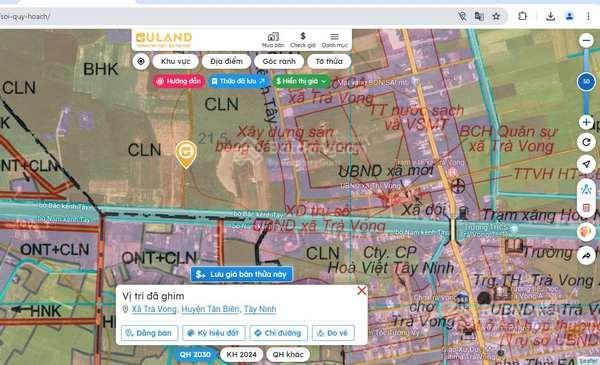Click the Đo vẽ drawing button

[x=333, y=333]
